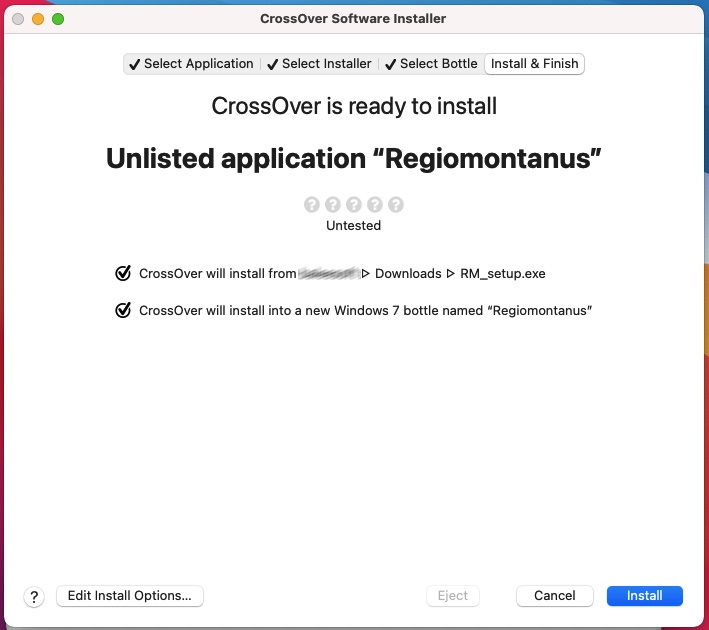Click the middle untested rating icon
The width and height of the screenshot is (709, 630).
tap(354, 204)
